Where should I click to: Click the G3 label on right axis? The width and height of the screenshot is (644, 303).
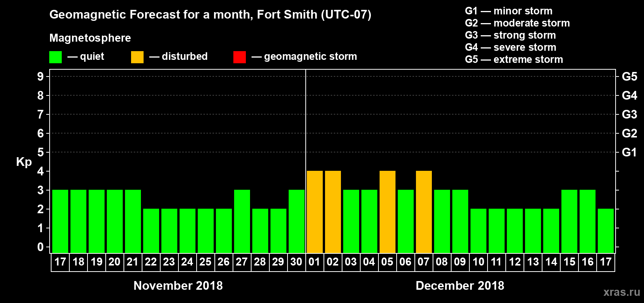pyautogui.click(x=630, y=114)
